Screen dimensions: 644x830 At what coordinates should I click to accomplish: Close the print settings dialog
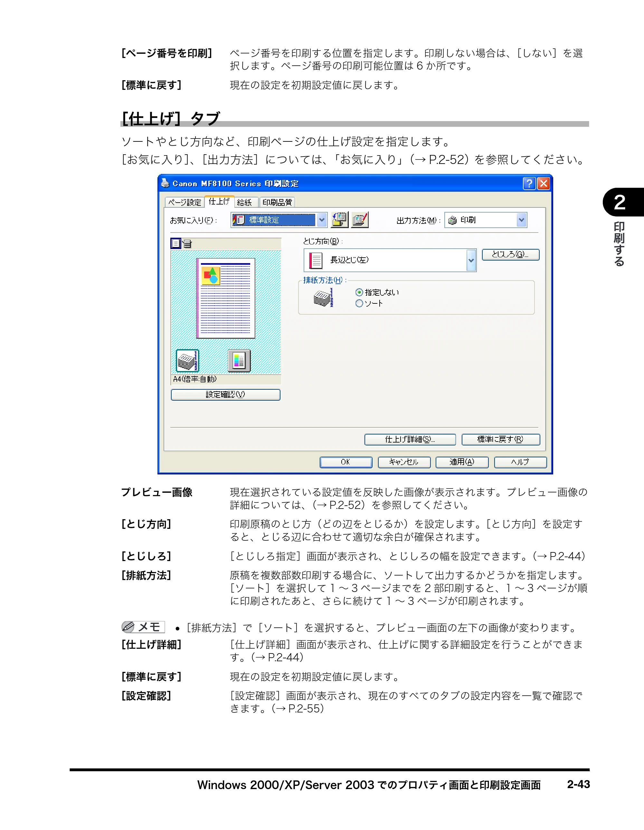[543, 184]
